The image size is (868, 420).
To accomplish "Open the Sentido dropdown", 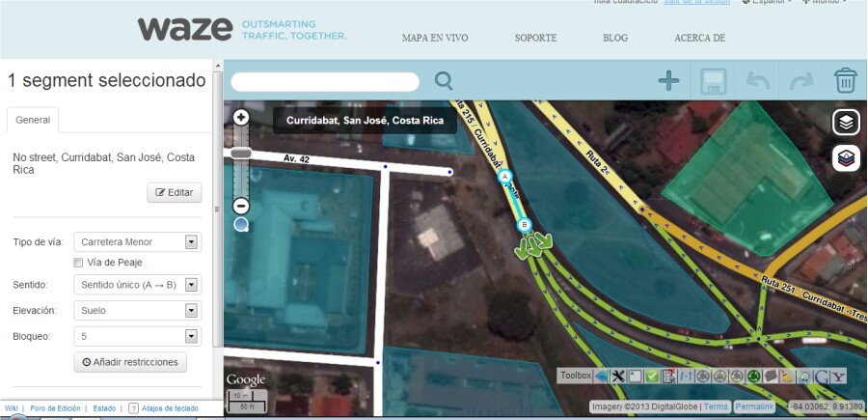I will point(137,285).
